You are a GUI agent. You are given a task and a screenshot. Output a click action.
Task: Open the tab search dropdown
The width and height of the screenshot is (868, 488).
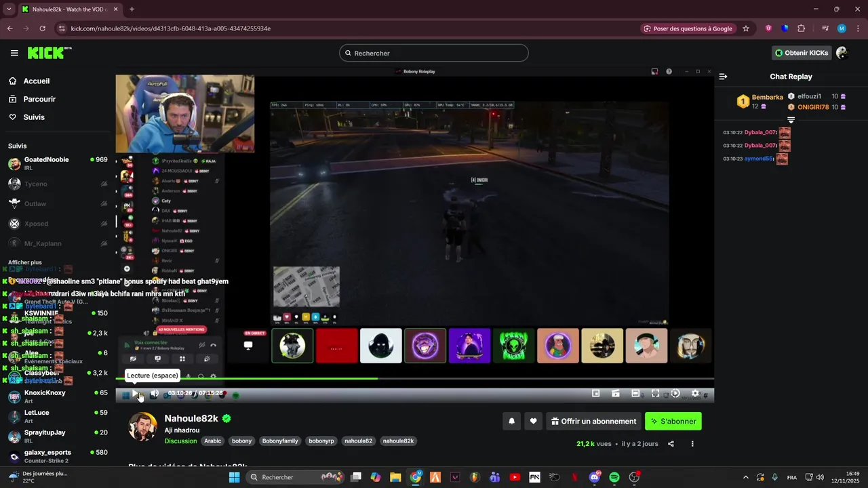(9, 9)
